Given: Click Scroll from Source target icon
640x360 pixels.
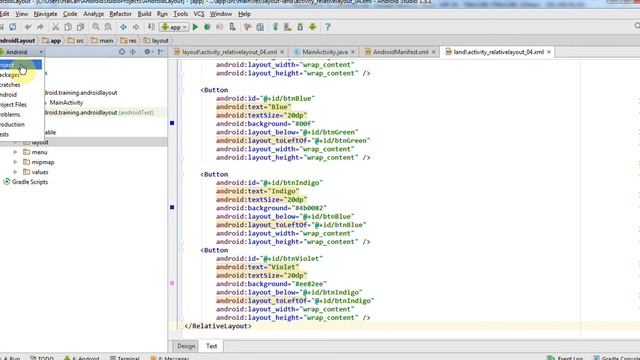Looking at the screenshot, I should click(x=122, y=52).
